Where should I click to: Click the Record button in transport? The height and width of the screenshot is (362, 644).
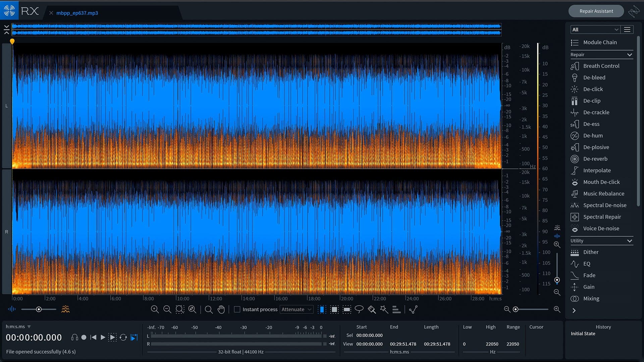tap(84, 337)
